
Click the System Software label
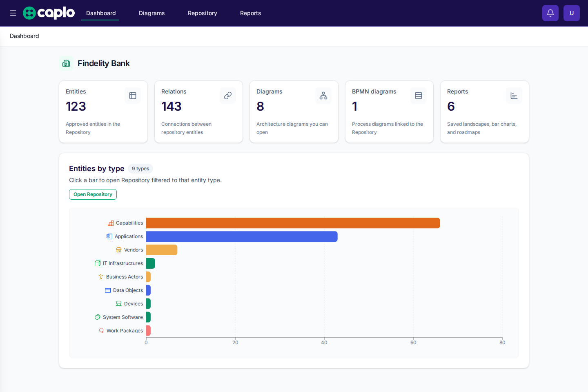coord(123,317)
